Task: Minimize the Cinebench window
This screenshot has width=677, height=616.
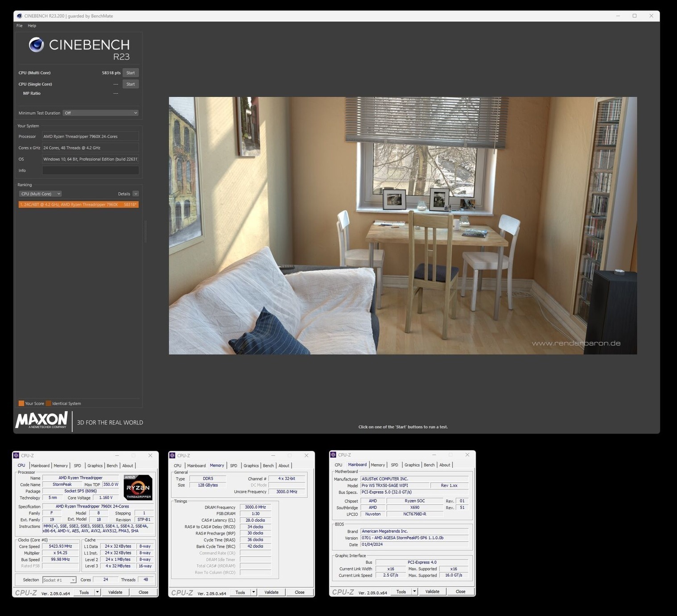Action: (618, 16)
